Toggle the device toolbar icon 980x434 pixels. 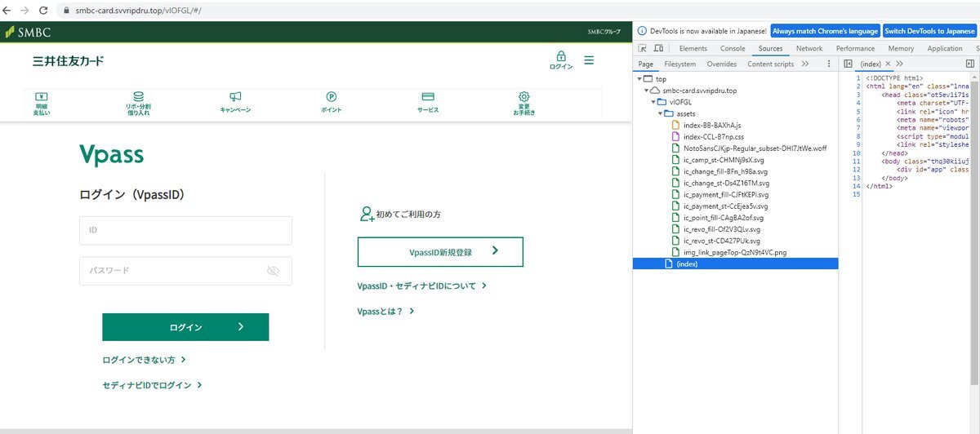point(658,49)
